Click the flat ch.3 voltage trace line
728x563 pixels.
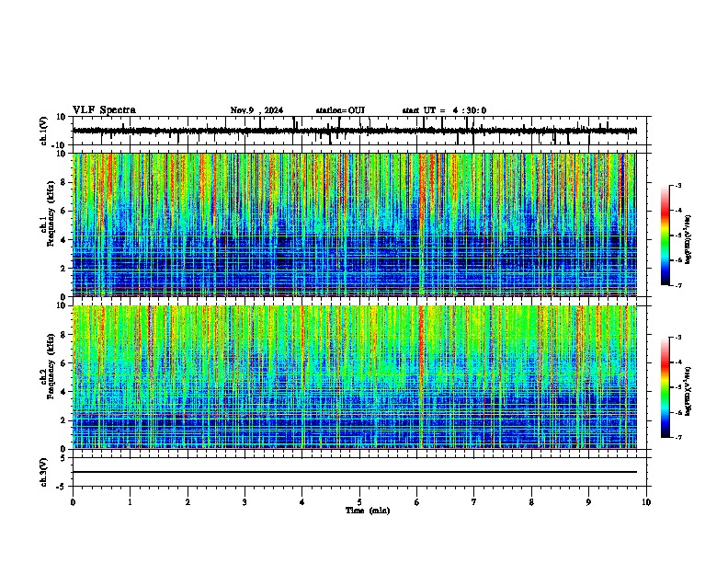click(x=354, y=472)
